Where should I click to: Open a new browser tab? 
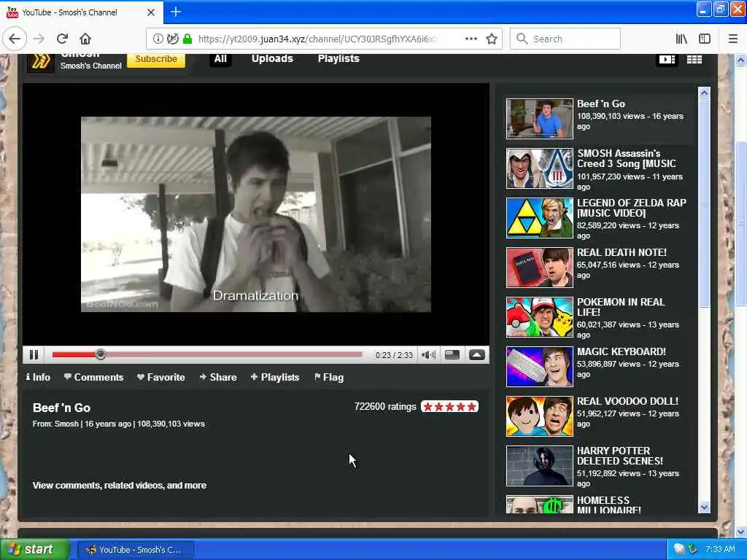coord(175,12)
